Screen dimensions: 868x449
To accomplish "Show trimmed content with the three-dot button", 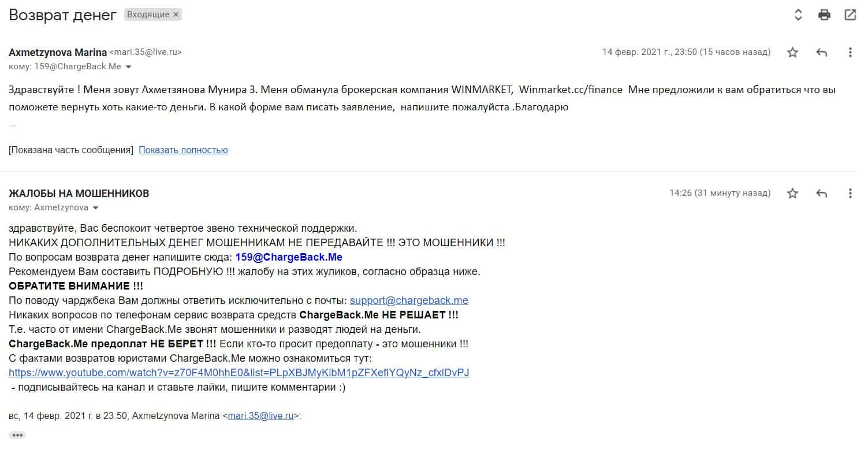I will click(x=17, y=435).
